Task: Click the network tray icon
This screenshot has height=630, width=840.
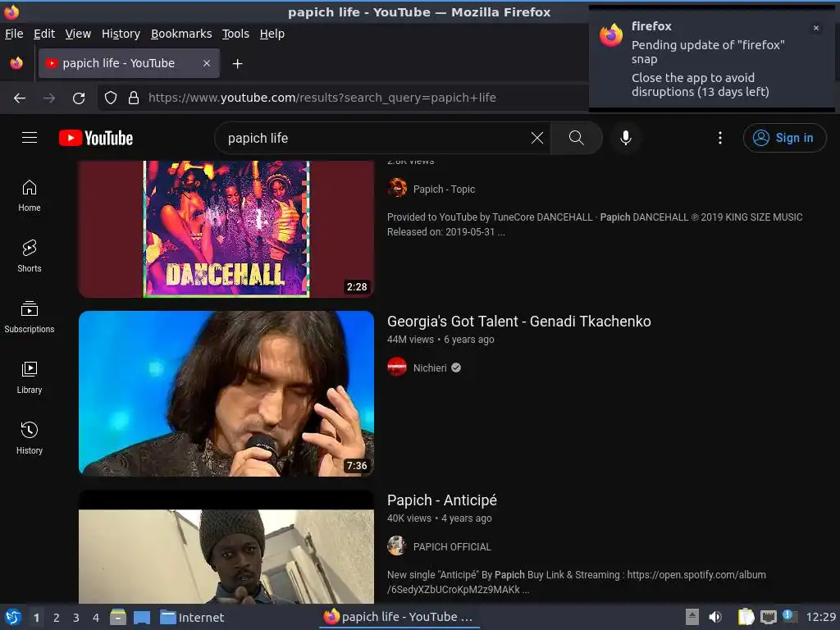Action: (x=768, y=617)
